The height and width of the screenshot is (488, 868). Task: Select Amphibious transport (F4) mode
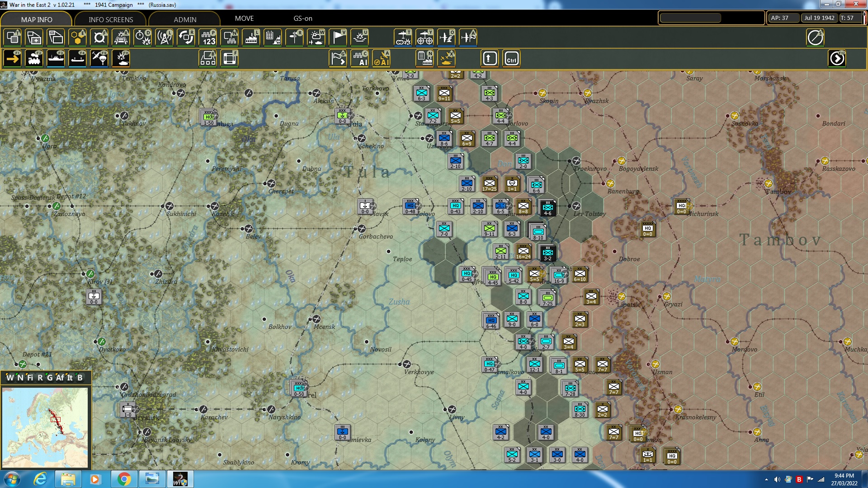pyautogui.click(x=77, y=59)
